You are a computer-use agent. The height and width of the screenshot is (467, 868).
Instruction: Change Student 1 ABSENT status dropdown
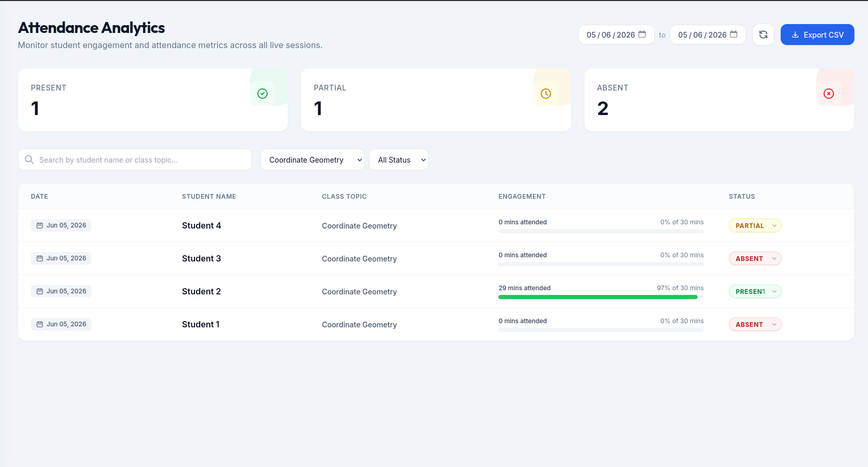pyautogui.click(x=755, y=324)
